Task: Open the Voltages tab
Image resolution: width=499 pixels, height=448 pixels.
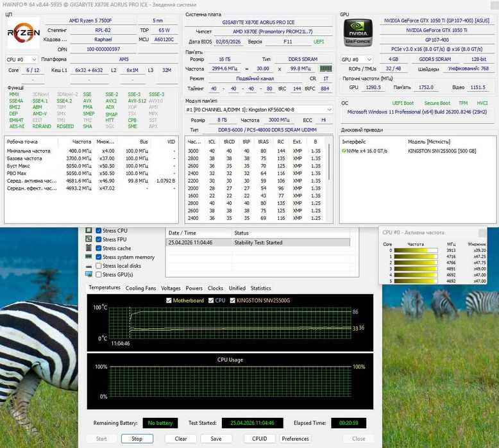Action: click(x=171, y=288)
